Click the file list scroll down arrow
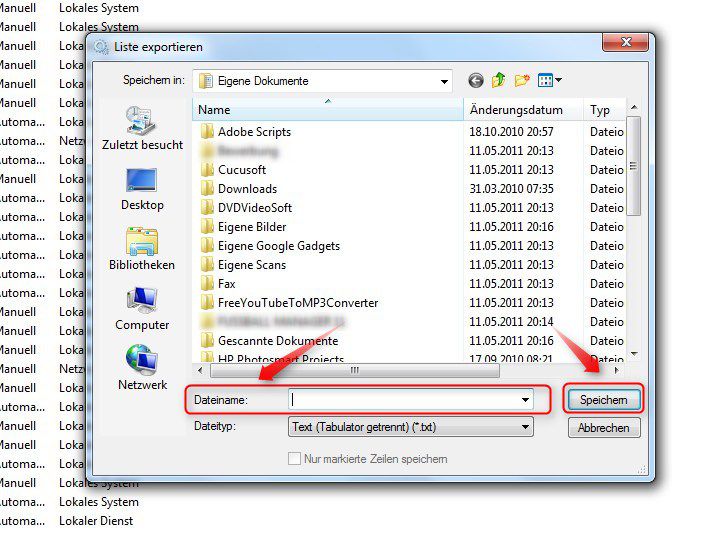This screenshot has height=535, width=725. coord(634,354)
